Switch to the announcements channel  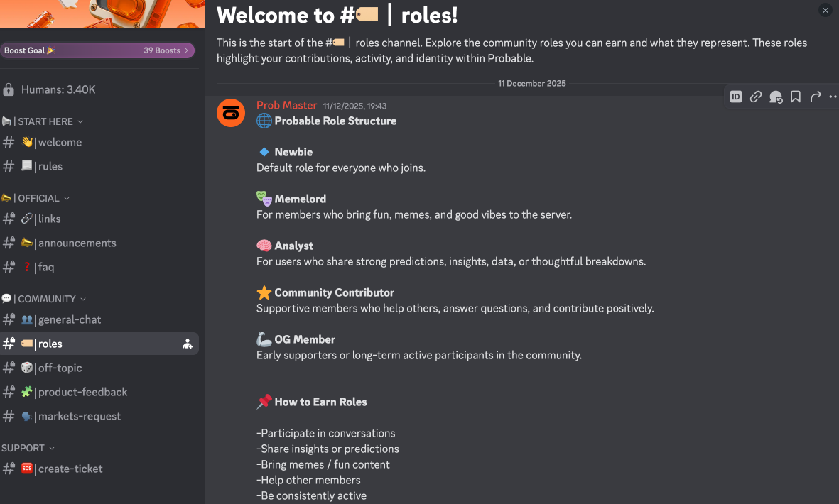pyautogui.click(x=77, y=243)
